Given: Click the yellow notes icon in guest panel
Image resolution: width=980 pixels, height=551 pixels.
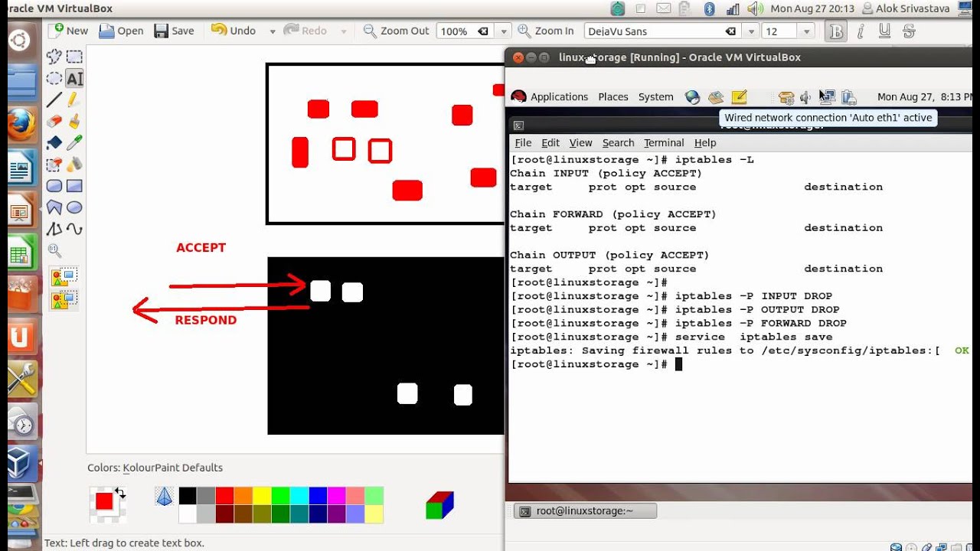Looking at the screenshot, I should click(x=739, y=97).
